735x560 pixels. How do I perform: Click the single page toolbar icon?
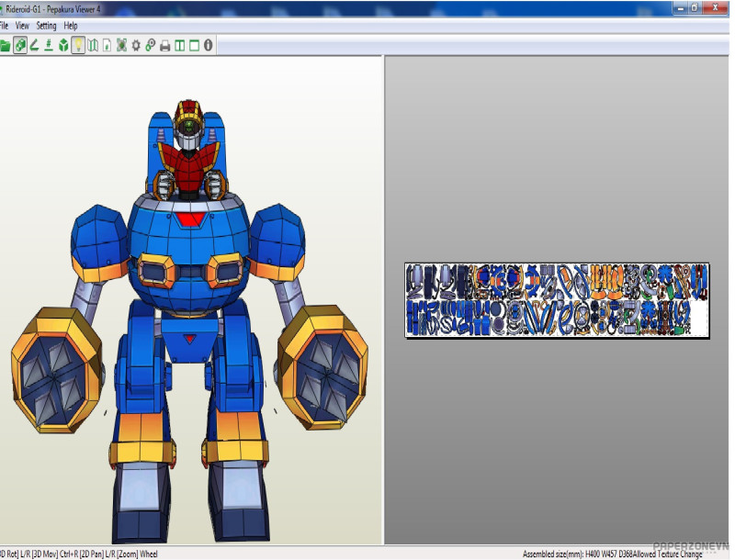(107, 45)
